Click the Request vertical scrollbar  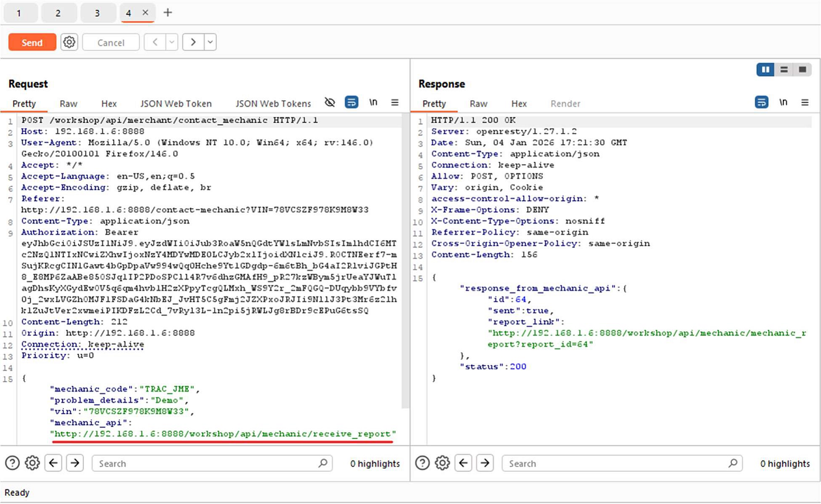point(405,261)
